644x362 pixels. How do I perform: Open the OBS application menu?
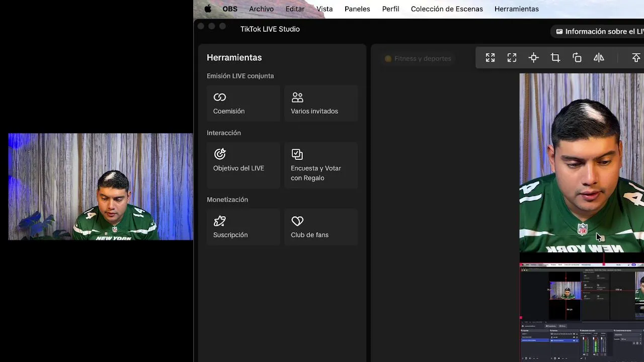coord(230,9)
